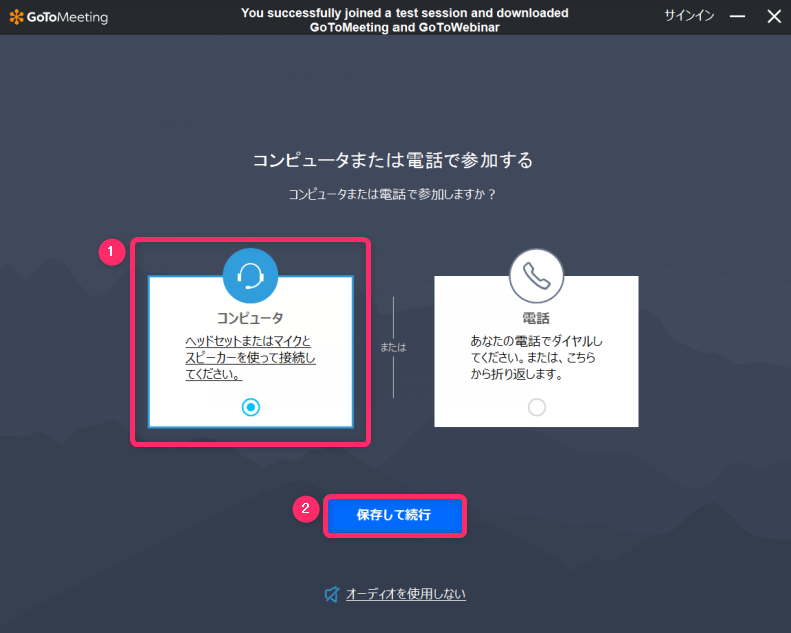Click the GoToMeeting logo
The image size is (791, 633).
(59, 17)
